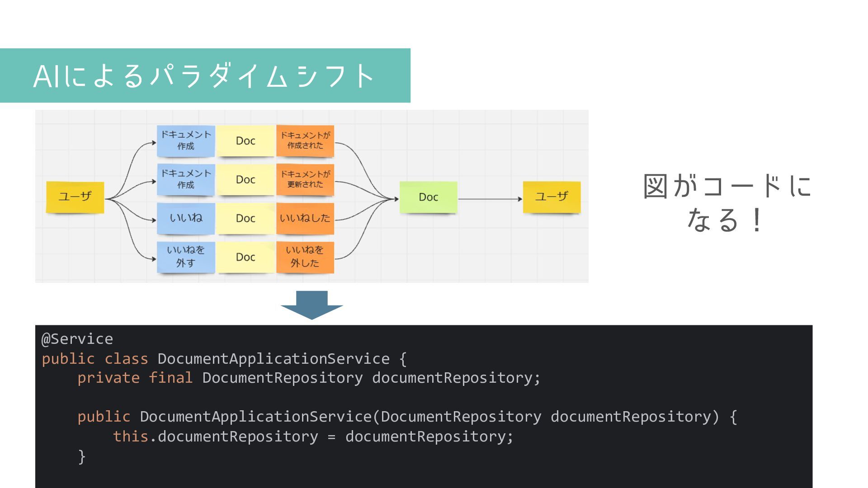868x488 pixels.
Task: Click the private final DocumentRepository line
Action: (309, 378)
